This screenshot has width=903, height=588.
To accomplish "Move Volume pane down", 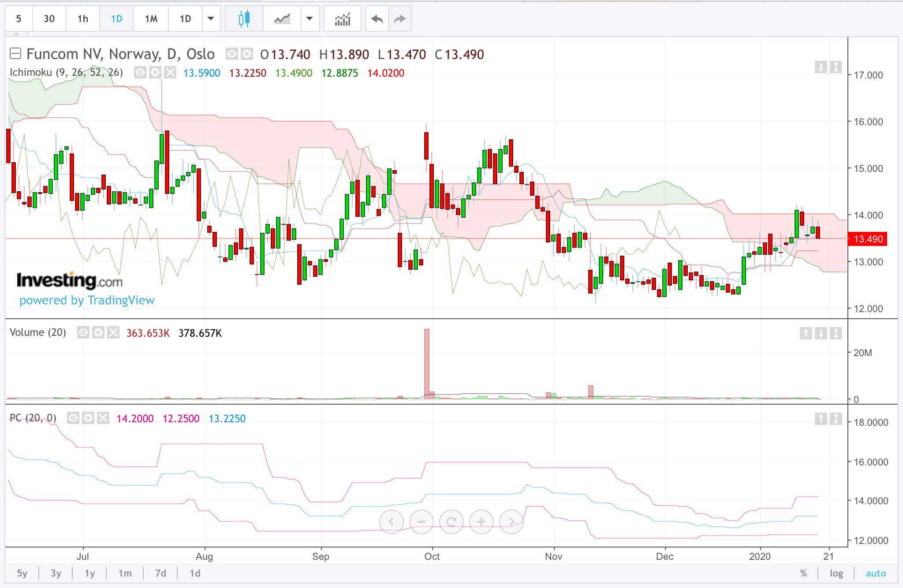I will [821, 333].
